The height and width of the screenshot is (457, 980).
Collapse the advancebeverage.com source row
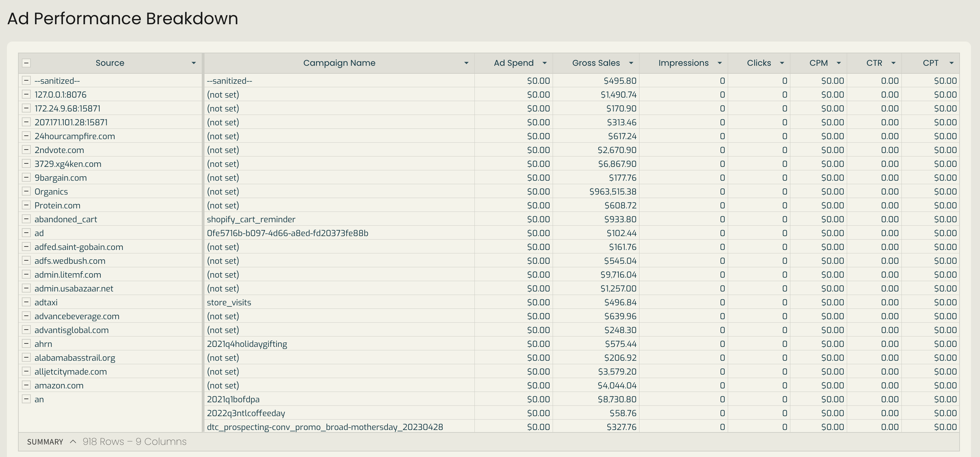click(x=26, y=316)
